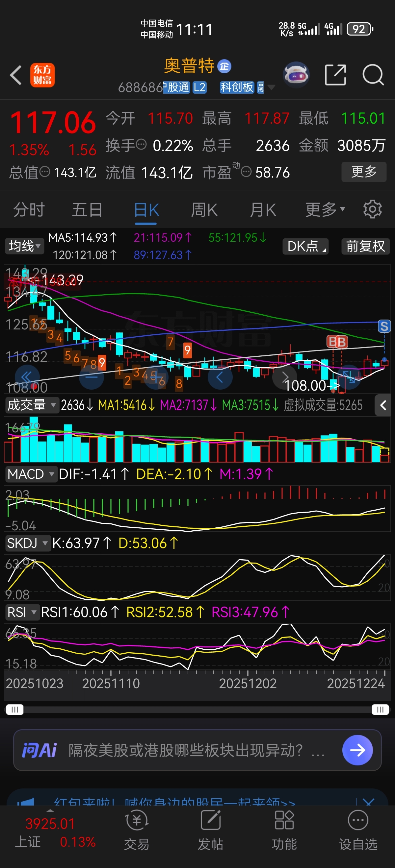Tap the info icon next to 总值
395x868 pixels.
coord(45,172)
